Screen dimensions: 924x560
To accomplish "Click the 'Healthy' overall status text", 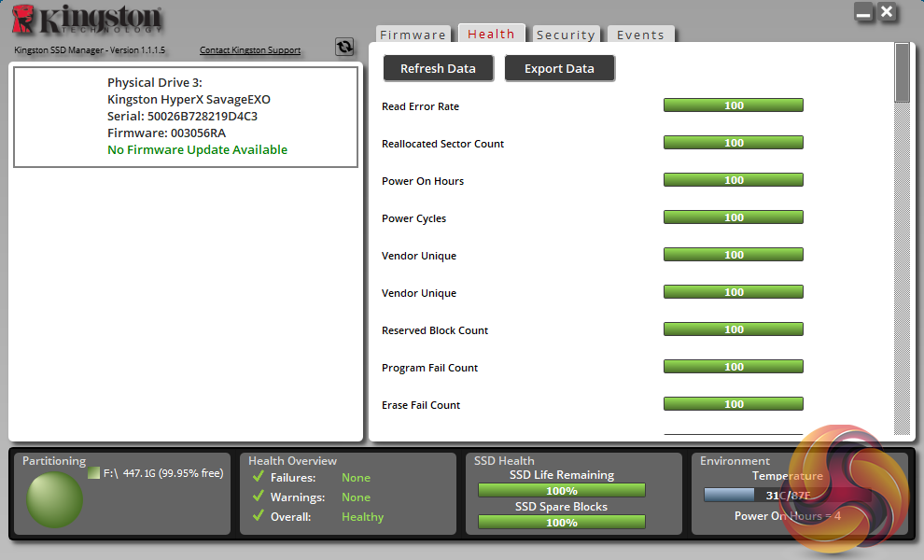I will (362, 517).
